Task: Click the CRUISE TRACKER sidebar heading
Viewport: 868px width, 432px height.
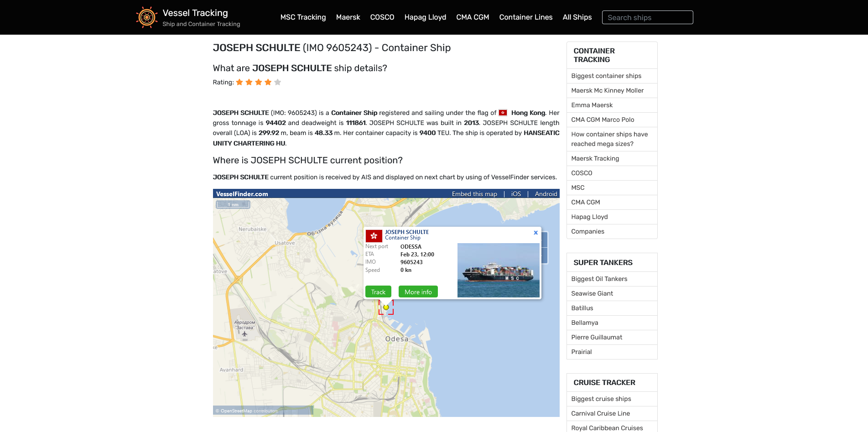Action: click(604, 383)
